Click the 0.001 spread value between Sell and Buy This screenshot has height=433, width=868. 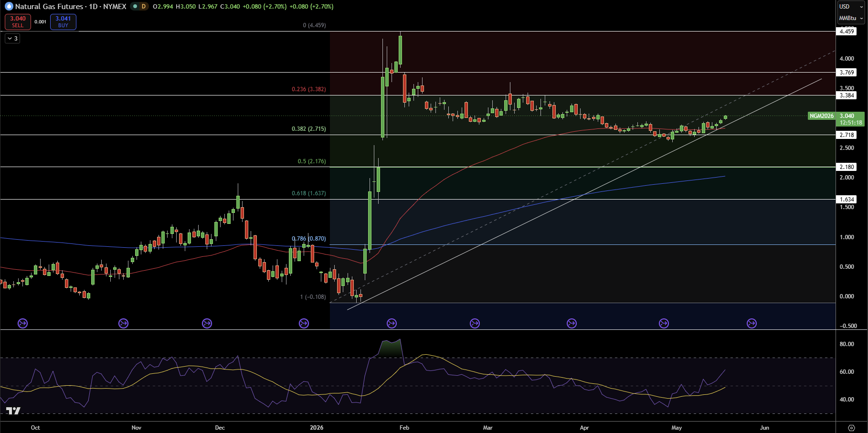[x=41, y=22]
